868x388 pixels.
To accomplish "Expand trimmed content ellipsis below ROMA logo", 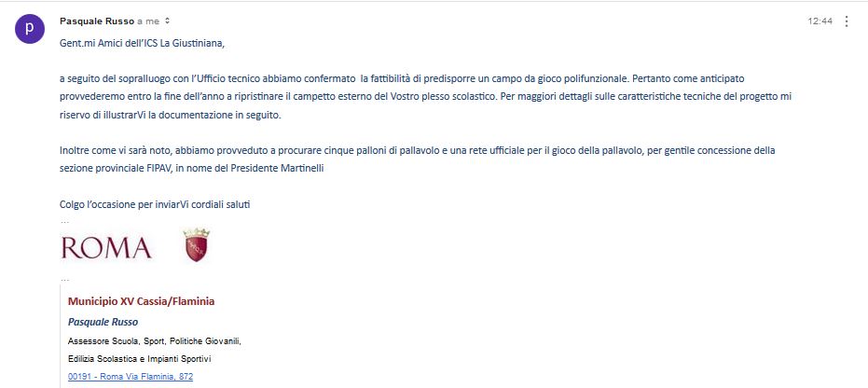I will point(64,278).
